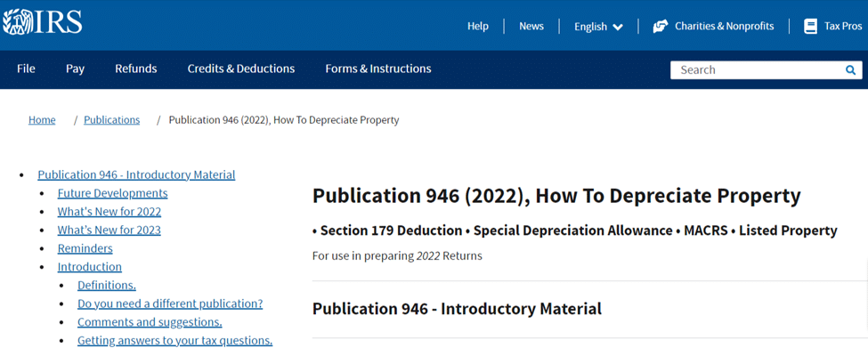This screenshot has width=868, height=348.
Task: Click the Charities & Nonprofits hands icon
Action: pyautogui.click(x=660, y=26)
